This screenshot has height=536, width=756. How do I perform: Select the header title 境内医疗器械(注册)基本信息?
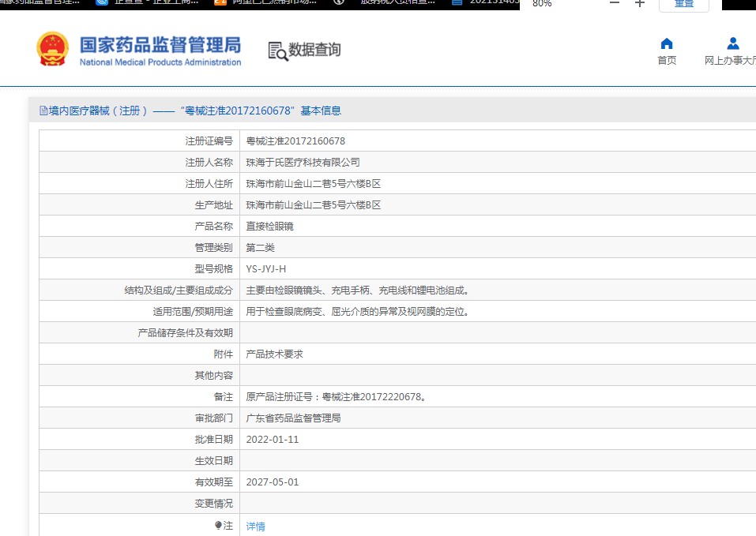point(190,111)
